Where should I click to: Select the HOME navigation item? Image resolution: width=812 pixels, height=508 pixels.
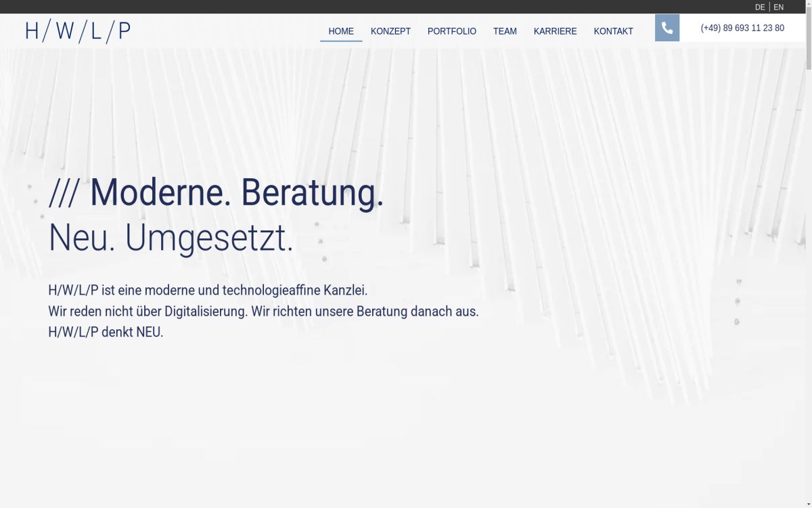point(341,31)
